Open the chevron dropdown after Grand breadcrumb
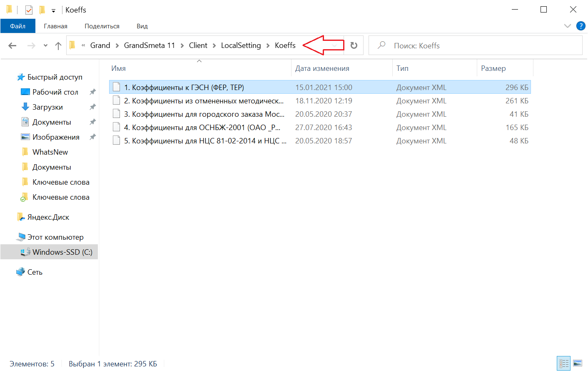Screen dimensions: 588x371 (x=117, y=45)
